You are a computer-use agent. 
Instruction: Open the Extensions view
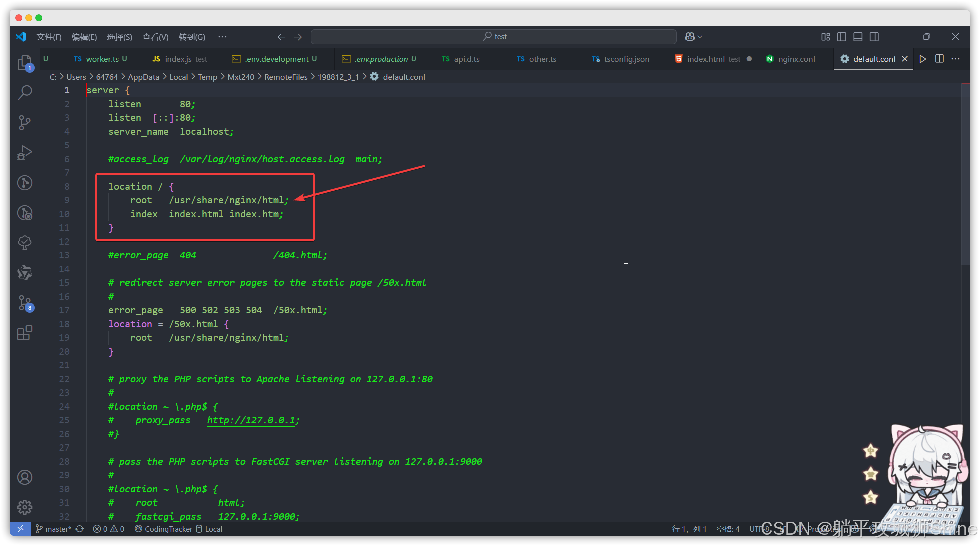(25, 333)
